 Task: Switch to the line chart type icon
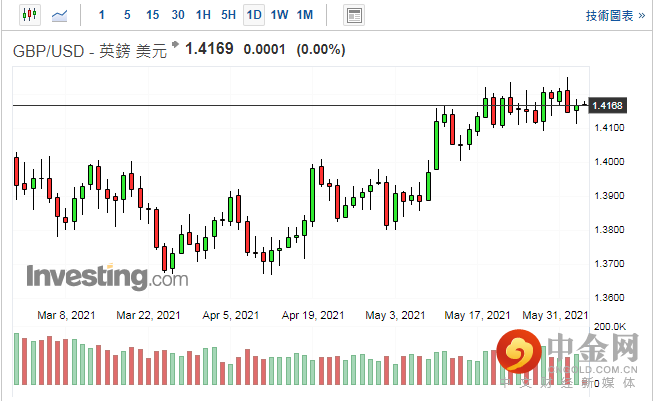point(61,15)
